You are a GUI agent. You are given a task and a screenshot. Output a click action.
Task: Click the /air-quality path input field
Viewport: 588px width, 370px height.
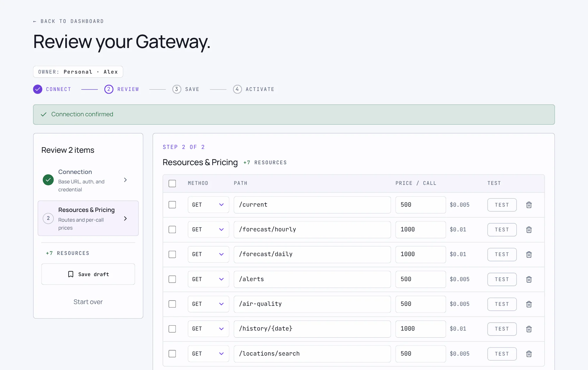312,304
